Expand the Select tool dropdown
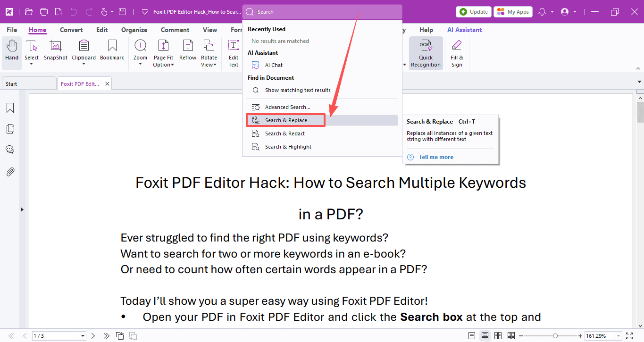 (32, 64)
